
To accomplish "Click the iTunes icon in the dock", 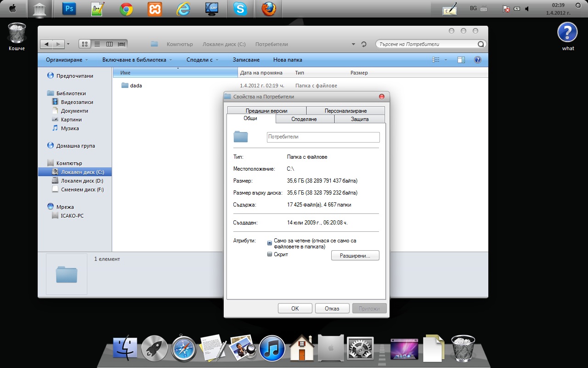I will point(271,347).
